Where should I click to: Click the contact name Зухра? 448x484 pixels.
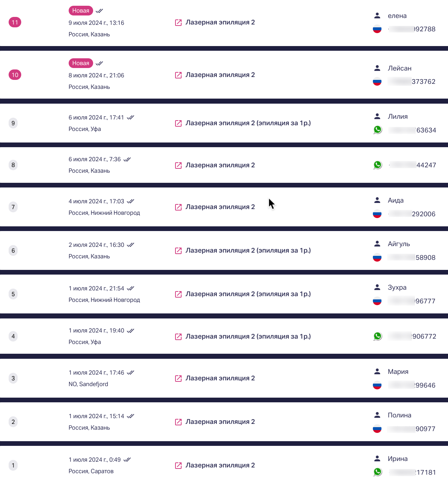point(397,288)
